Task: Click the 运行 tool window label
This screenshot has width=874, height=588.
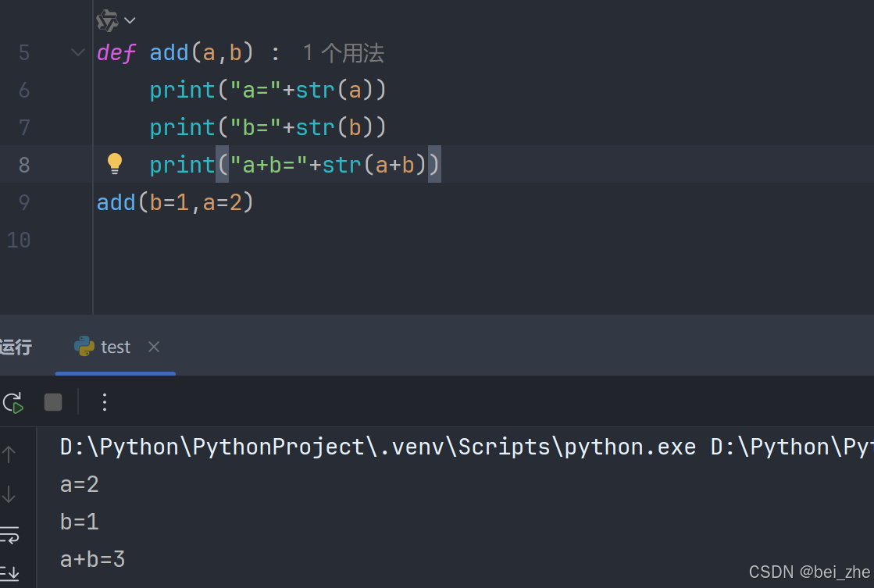Action: (17, 347)
